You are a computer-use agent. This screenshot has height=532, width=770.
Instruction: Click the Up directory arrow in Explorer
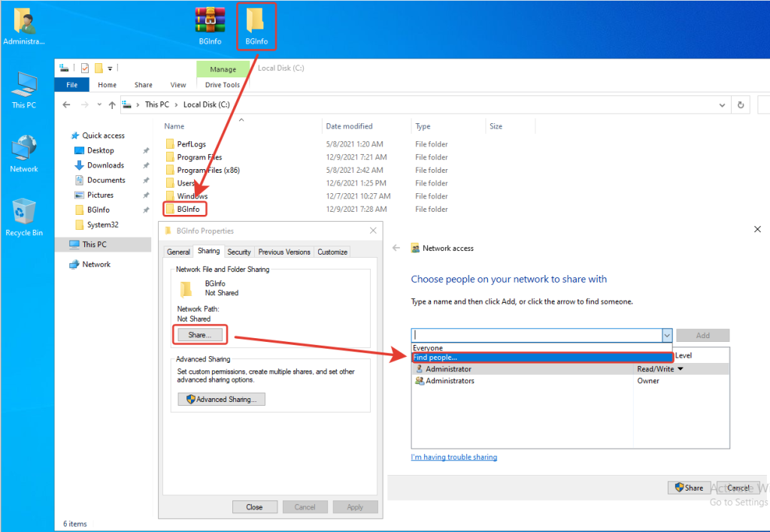pos(112,105)
